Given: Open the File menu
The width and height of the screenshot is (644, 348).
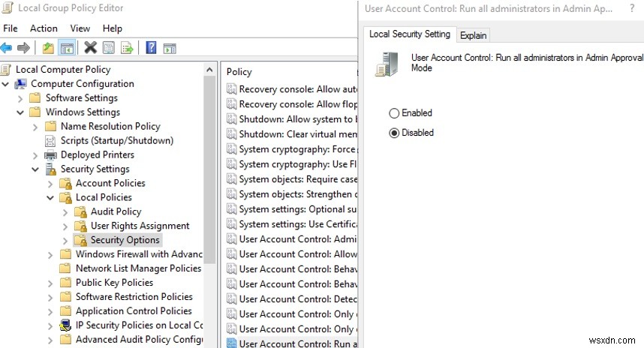Looking at the screenshot, I should tap(11, 28).
